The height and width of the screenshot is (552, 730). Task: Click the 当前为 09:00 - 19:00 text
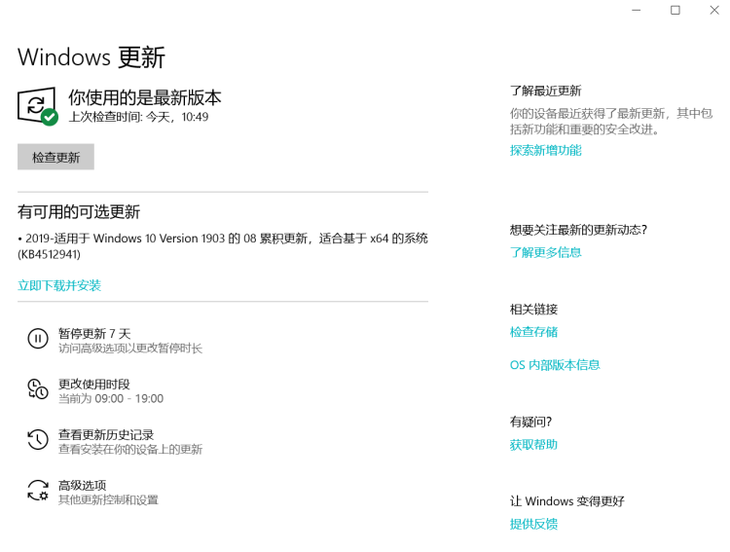pos(111,399)
